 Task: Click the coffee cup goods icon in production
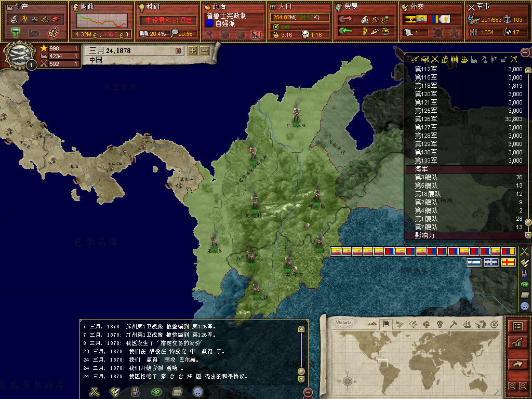14,19
